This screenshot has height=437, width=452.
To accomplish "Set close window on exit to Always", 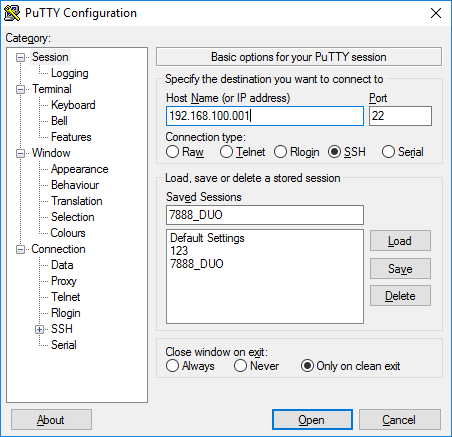I will 172,366.
